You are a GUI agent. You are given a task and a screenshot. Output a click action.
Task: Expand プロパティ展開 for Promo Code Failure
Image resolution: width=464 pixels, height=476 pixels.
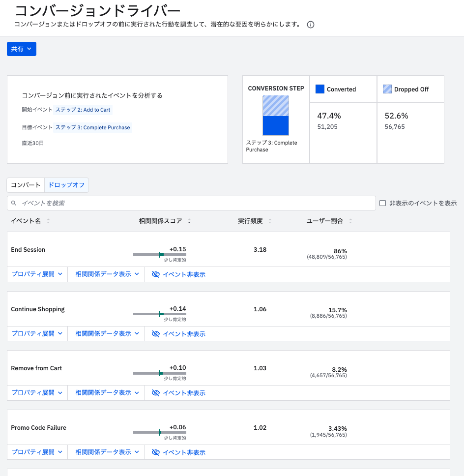37,452
